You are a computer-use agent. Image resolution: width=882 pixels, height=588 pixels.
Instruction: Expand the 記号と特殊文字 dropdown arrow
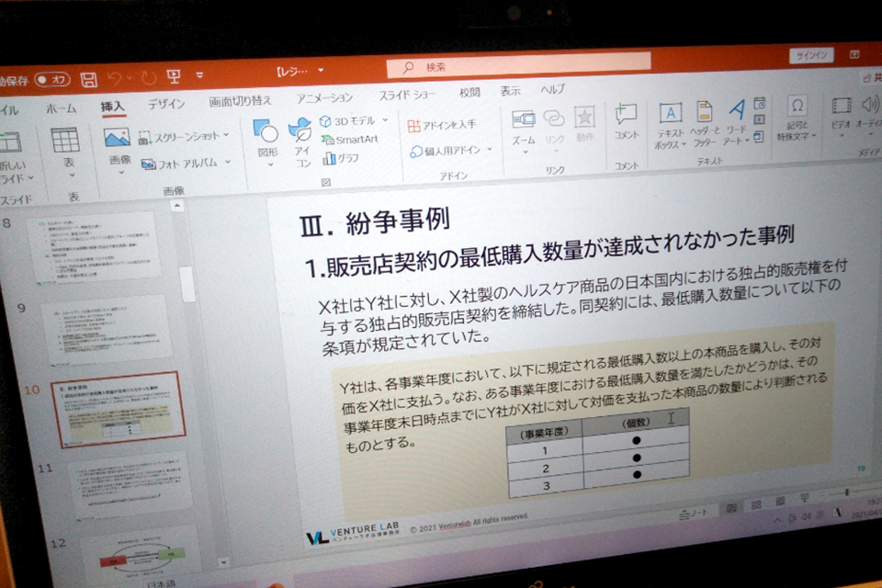coord(813,136)
